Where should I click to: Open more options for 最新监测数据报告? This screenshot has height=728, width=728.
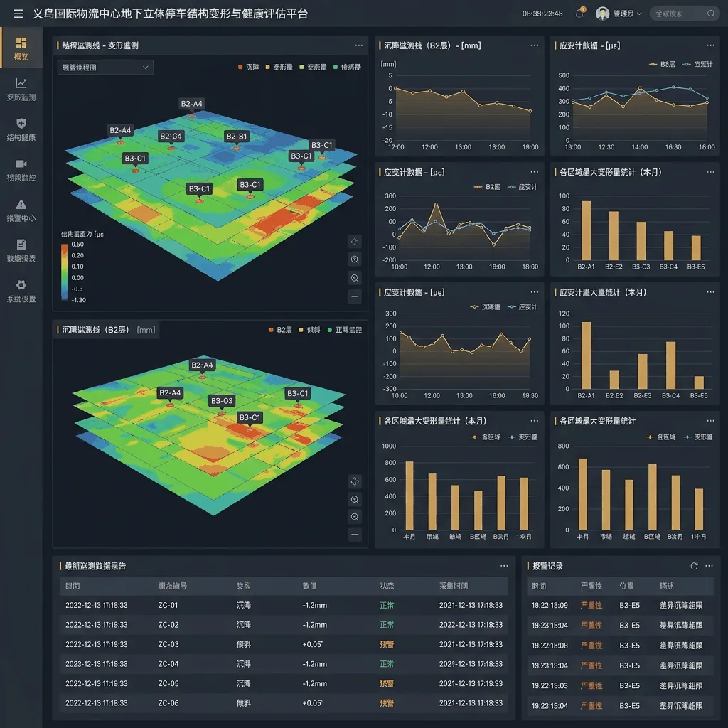504,566
